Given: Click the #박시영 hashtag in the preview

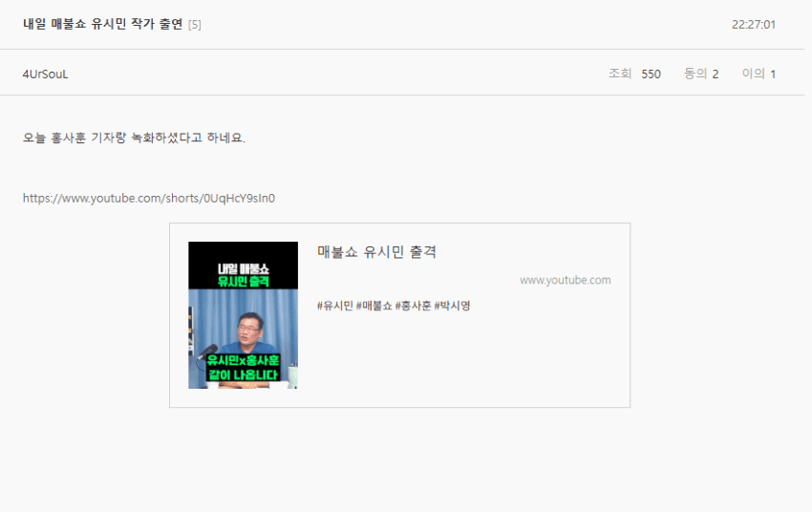Looking at the screenshot, I should click(x=452, y=306).
